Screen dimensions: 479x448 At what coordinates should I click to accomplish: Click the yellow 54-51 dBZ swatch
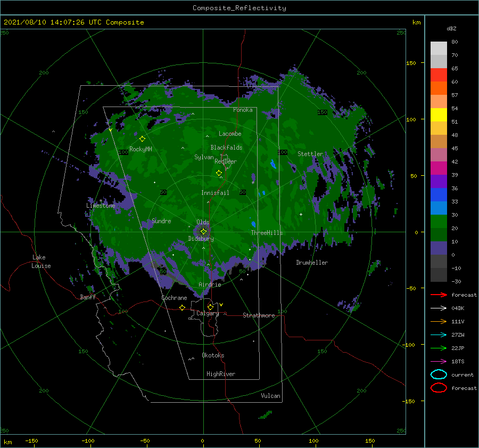(x=439, y=115)
